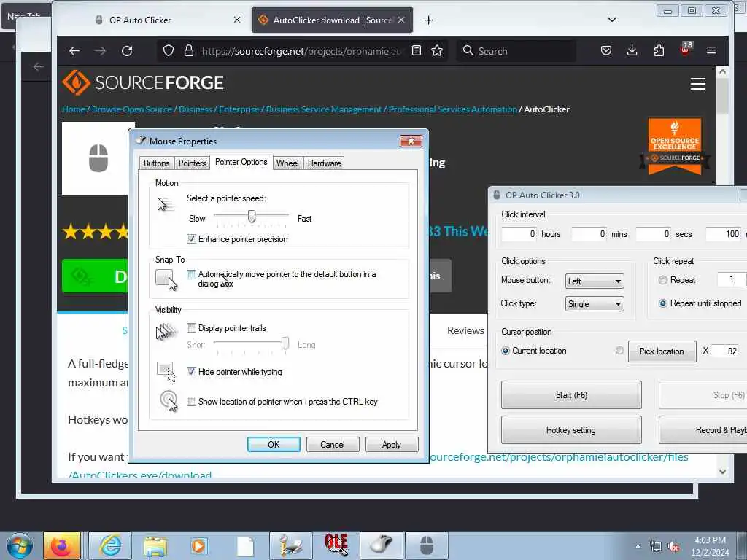Screen dimensions: 747x560
Task: Uncheck Hide pointer while typing
Action: point(191,371)
